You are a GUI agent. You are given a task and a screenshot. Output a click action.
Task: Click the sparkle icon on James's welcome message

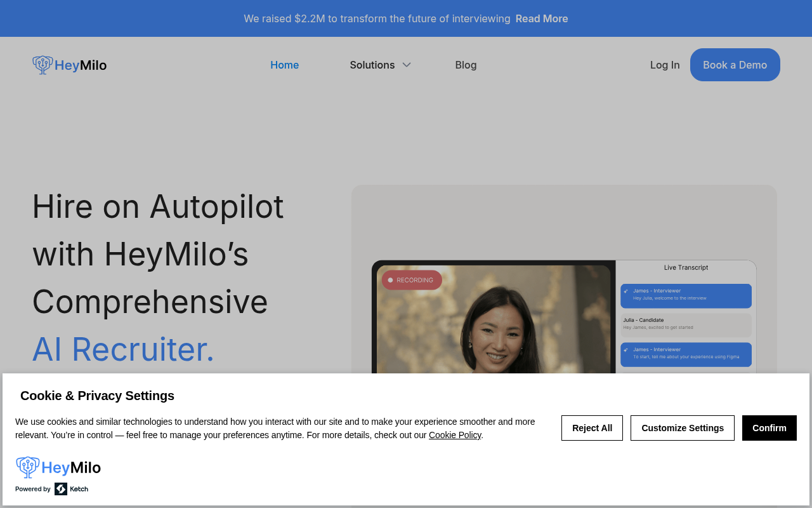[x=625, y=291]
